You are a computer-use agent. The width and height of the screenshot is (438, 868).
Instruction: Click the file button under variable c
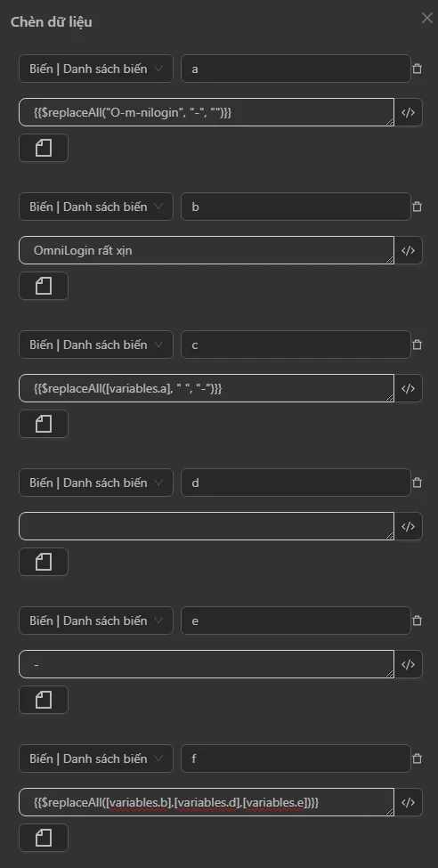[44, 424]
